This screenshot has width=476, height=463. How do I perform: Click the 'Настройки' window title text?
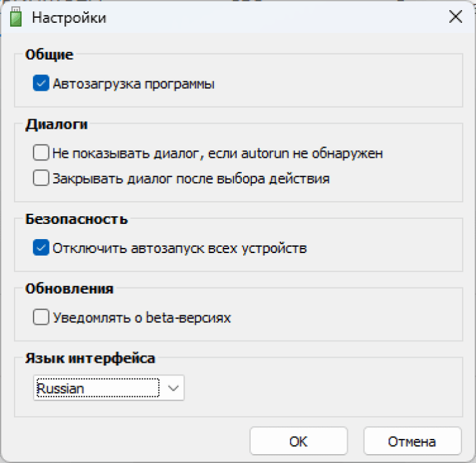click(x=69, y=18)
